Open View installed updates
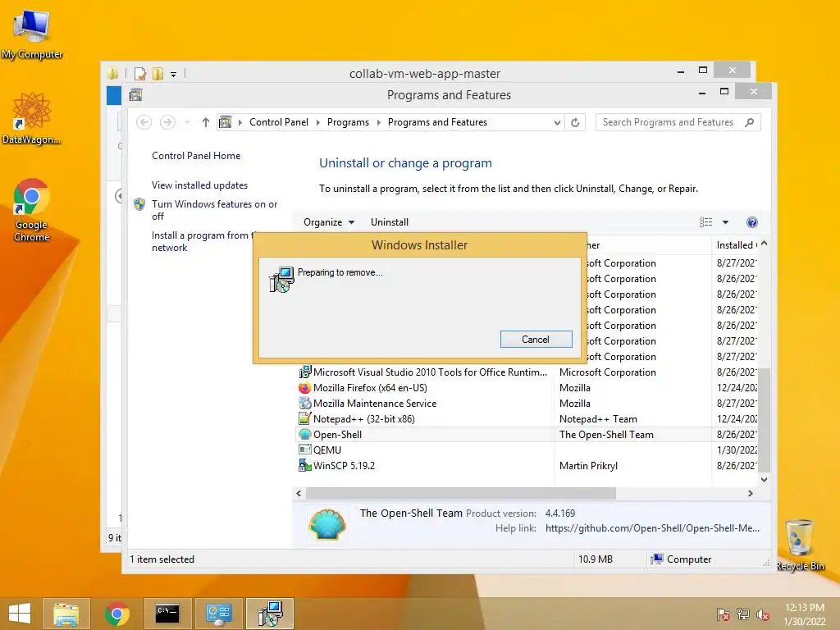The height and width of the screenshot is (630, 840). tap(199, 185)
